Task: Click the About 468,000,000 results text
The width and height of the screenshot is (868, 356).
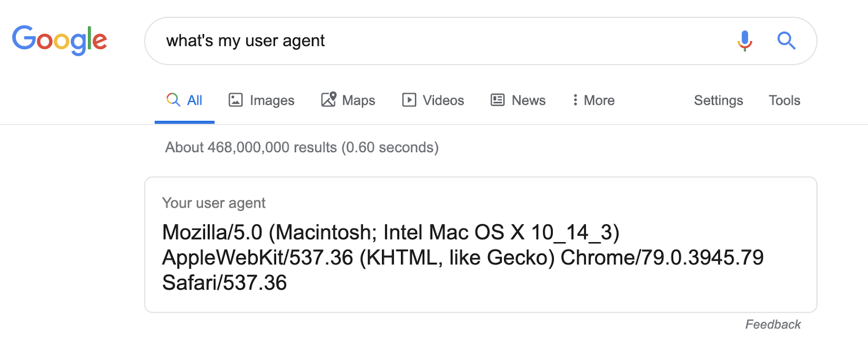Action: click(x=302, y=147)
